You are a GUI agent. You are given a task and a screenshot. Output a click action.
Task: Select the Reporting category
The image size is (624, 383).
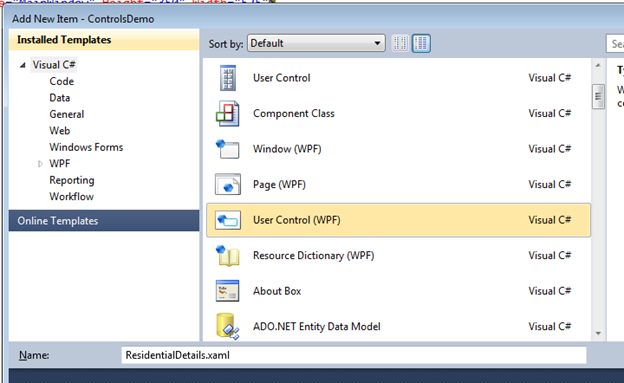(x=72, y=180)
